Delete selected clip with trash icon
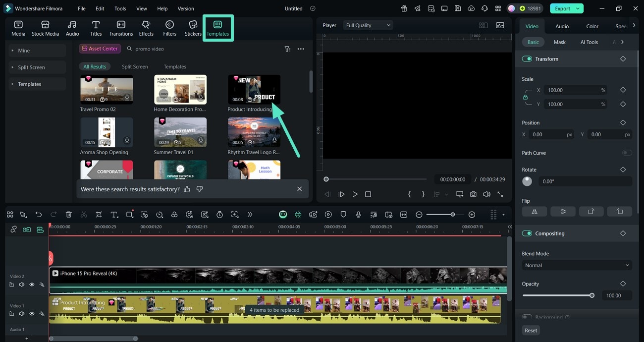This screenshot has width=644, height=342. [69, 215]
